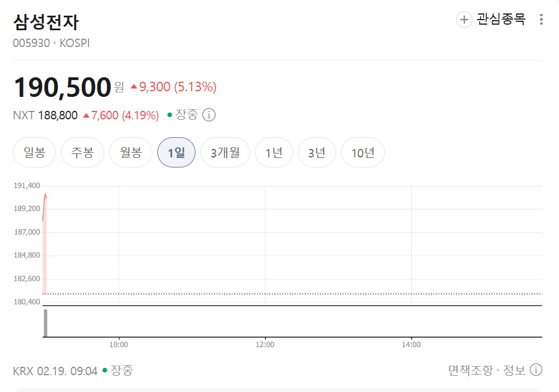559x392 pixels.
Task: Click the info icon next to NXT 장중
Action: click(209, 115)
